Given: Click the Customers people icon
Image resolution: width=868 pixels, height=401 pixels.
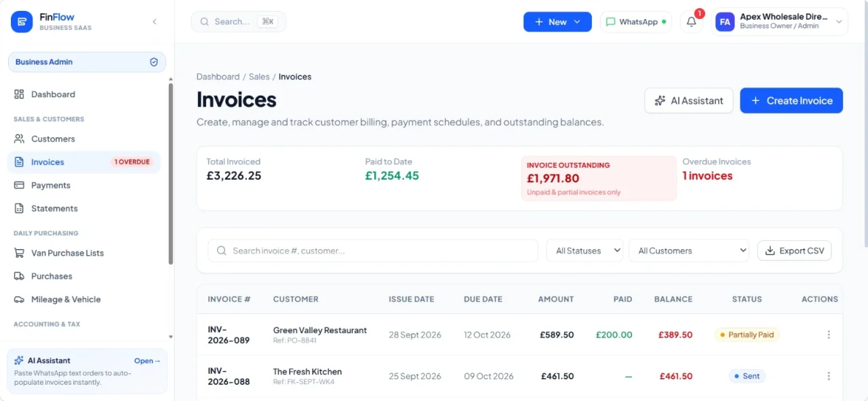Looking at the screenshot, I should (19, 139).
